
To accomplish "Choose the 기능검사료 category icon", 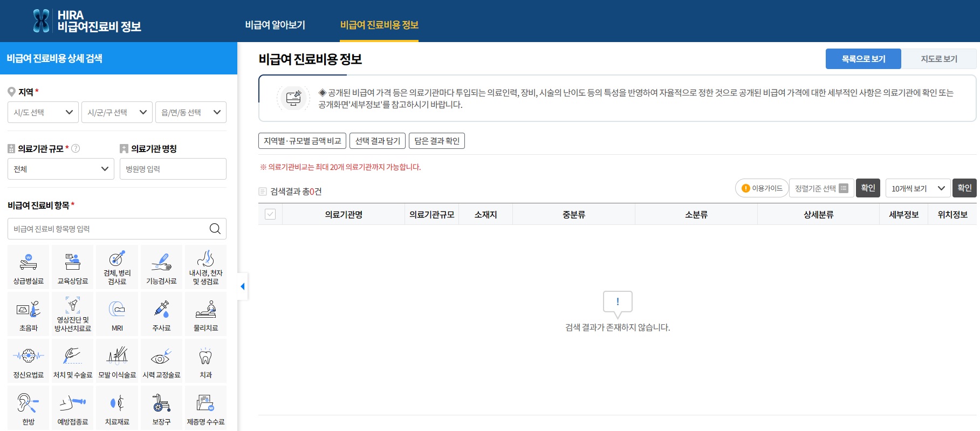I will (x=161, y=267).
